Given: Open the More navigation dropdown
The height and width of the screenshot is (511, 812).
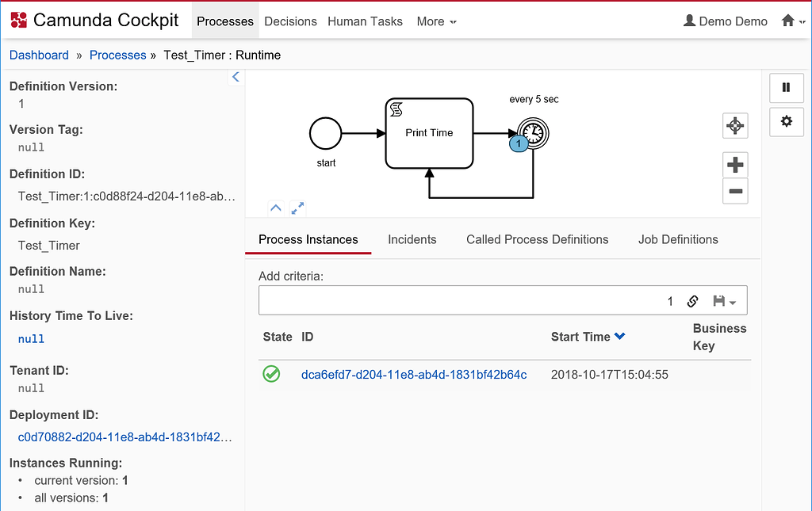Looking at the screenshot, I should click(436, 21).
